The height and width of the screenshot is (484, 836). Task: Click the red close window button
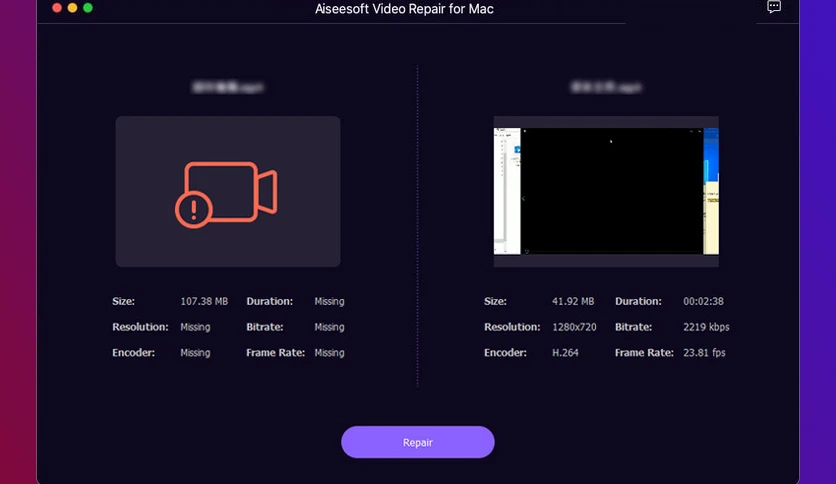point(57,7)
